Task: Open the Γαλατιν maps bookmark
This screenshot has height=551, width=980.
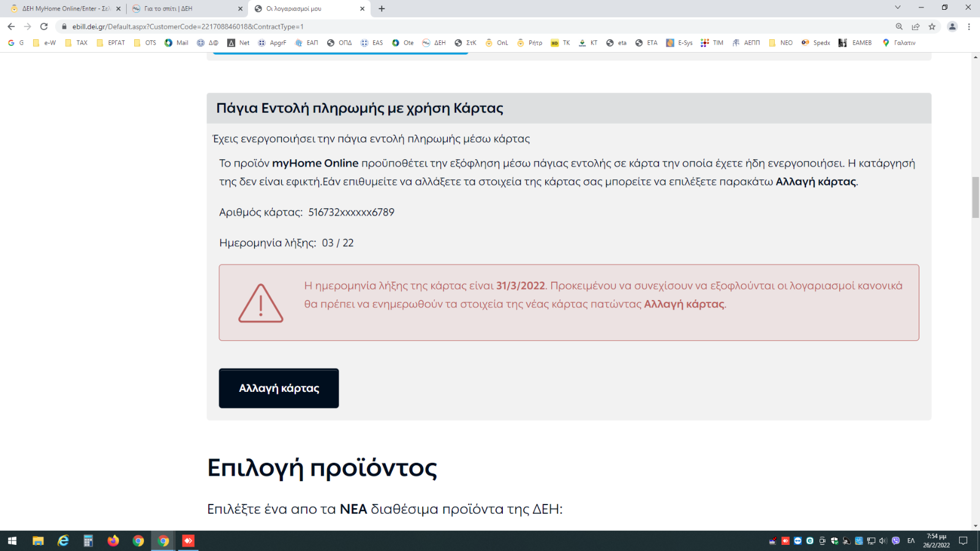Action: (x=899, y=43)
